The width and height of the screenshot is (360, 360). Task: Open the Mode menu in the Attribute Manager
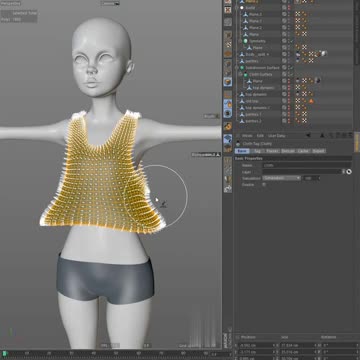point(247,136)
